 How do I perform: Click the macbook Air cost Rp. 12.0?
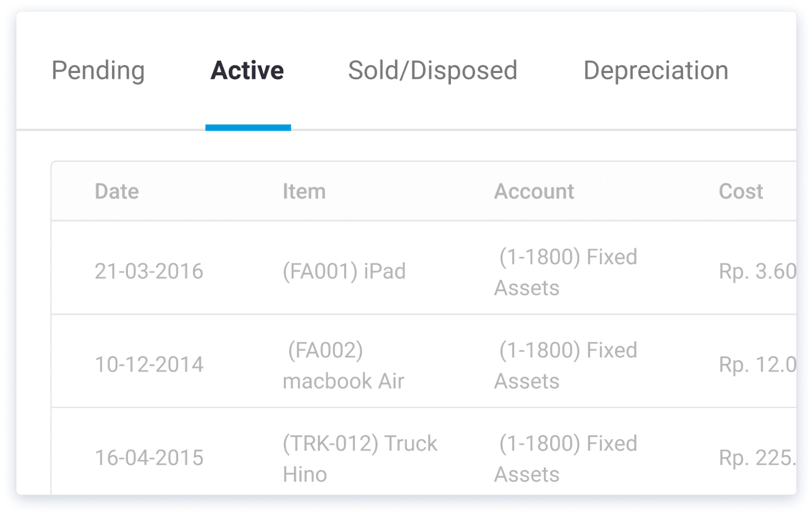[756, 364]
